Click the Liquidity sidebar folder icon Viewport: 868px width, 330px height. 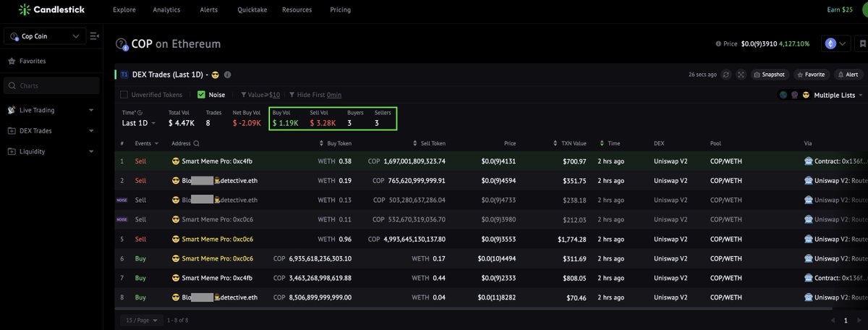pos(12,152)
